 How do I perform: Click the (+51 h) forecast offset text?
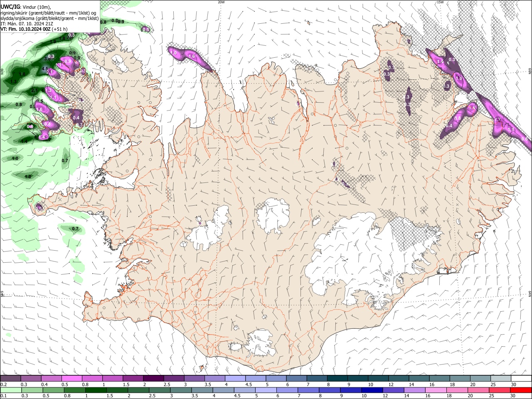(x=60, y=29)
